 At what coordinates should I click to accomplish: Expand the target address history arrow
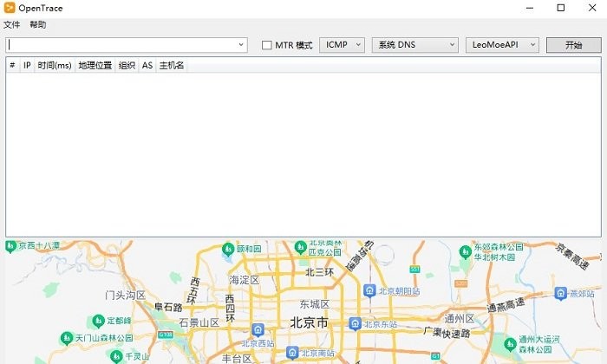click(241, 44)
